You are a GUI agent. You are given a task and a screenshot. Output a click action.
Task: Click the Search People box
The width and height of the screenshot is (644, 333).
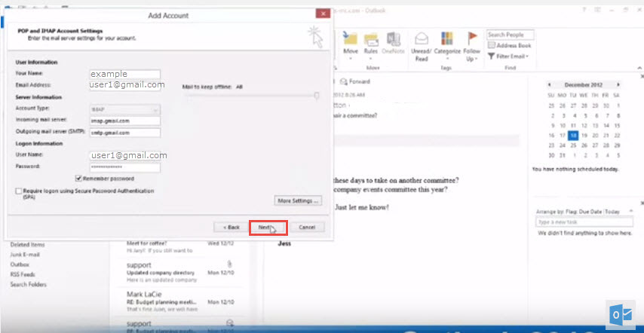point(511,35)
